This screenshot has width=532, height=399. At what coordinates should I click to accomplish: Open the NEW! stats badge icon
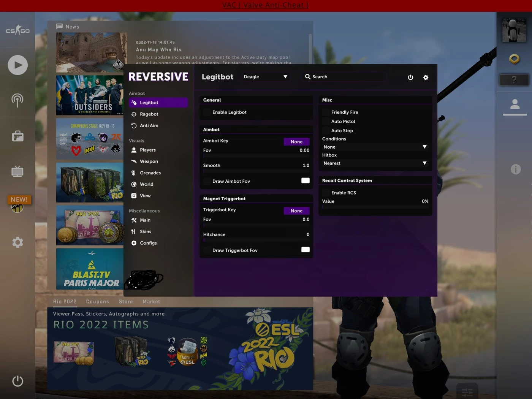point(18,204)
